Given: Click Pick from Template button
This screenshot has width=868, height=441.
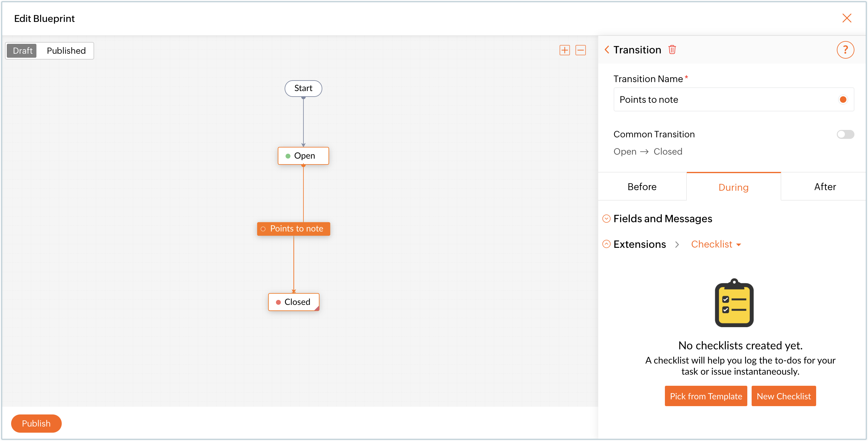Looking at the screenshot, I should click(x=706, y=396).
